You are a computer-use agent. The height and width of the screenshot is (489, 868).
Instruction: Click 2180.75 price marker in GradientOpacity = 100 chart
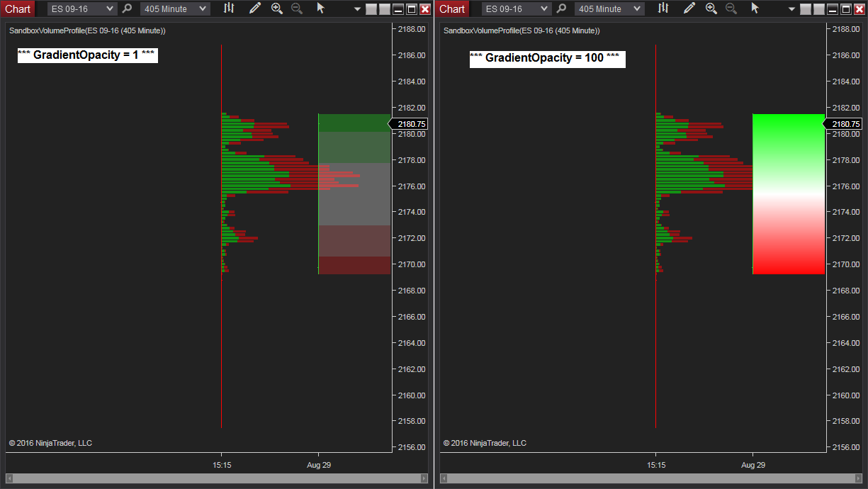[x=843, y=124]
